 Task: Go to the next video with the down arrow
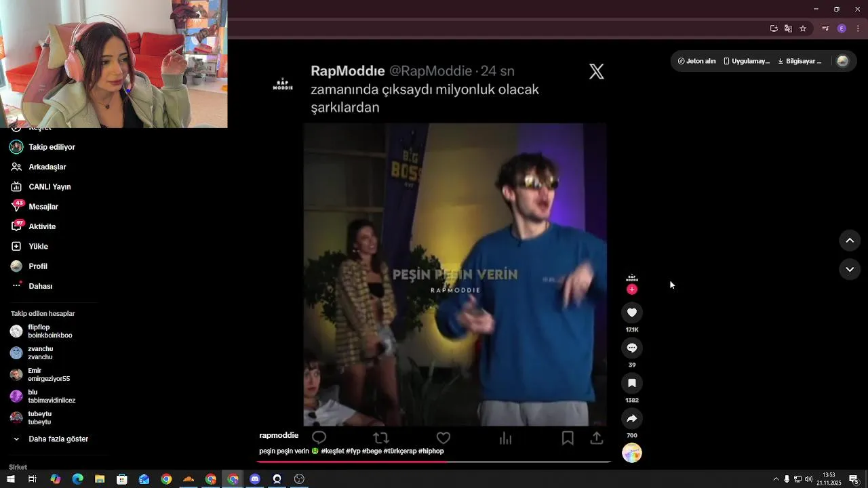coord(850,270)
